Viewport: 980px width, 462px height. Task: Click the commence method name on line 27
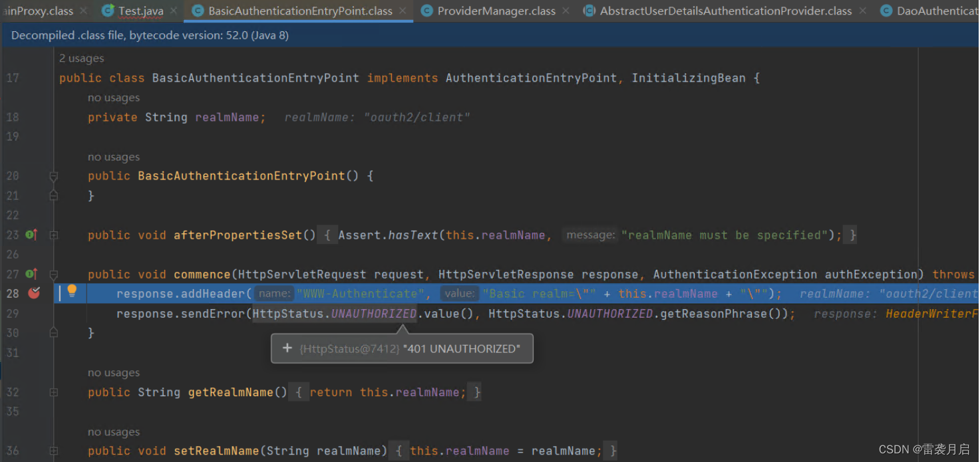coord(202,275)
